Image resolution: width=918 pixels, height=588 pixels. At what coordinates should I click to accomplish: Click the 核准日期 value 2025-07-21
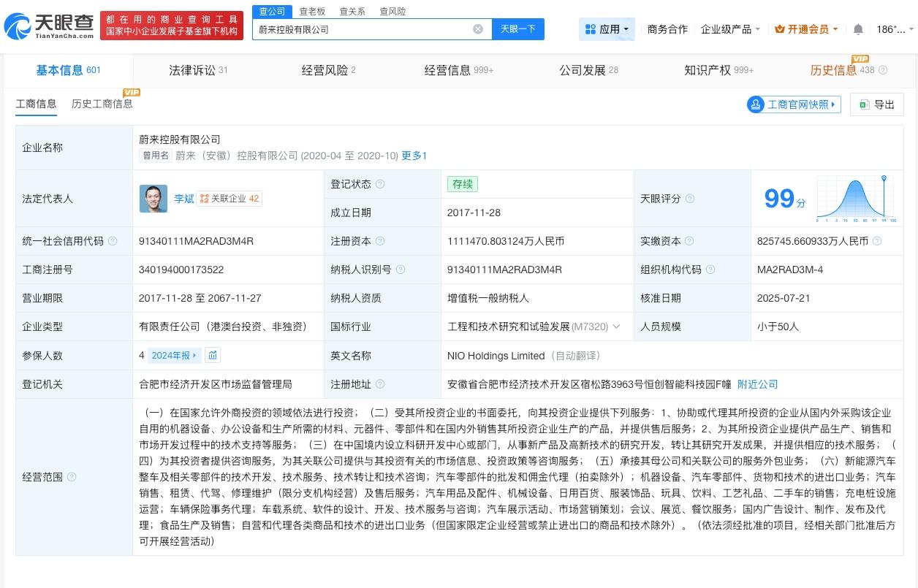(784, 298)
